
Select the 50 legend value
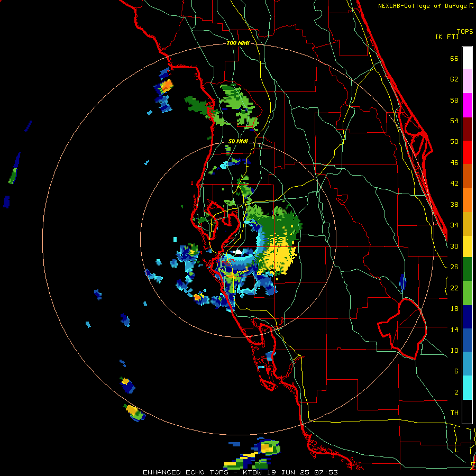(454, 142)
